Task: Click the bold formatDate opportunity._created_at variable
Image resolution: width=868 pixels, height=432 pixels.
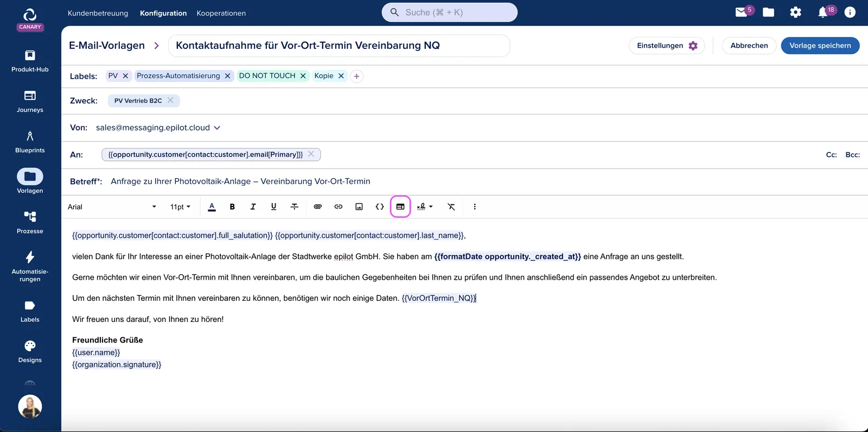Action: pos(508,256)
